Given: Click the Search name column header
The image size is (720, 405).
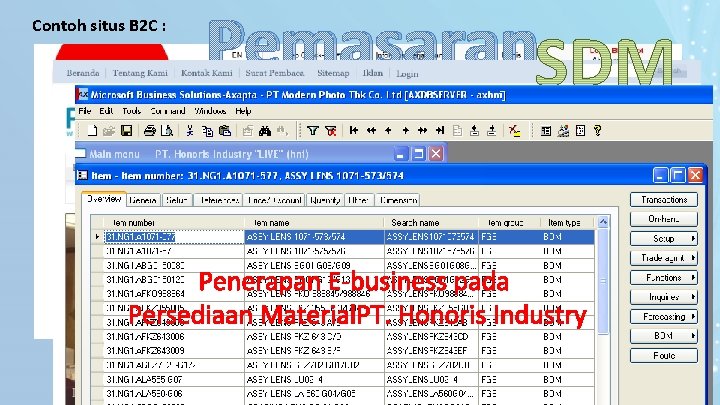Looking at the screenshot, I should coord(431,223).
